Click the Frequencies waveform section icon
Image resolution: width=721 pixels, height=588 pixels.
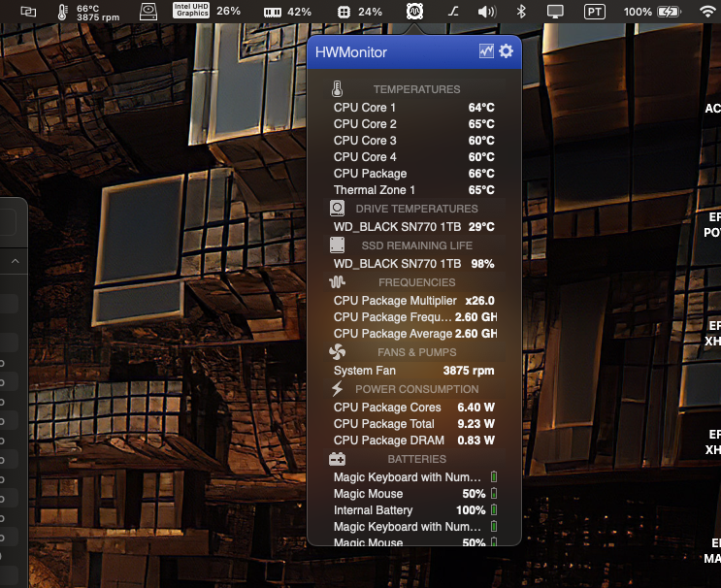pyautogui.click(x=337, y=281)
